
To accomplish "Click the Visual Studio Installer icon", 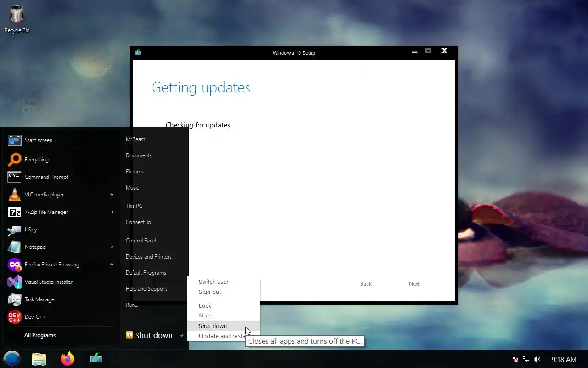I will [x=15, y=282].
